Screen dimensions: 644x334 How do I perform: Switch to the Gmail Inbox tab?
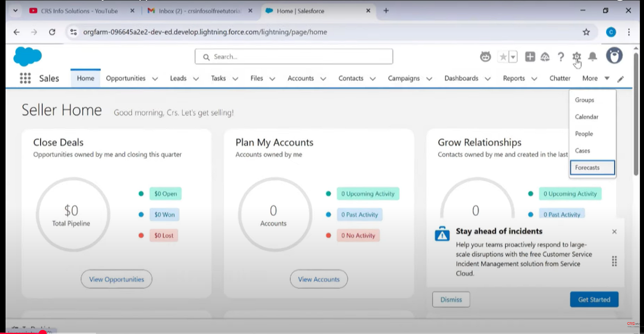tap(200, 11)
